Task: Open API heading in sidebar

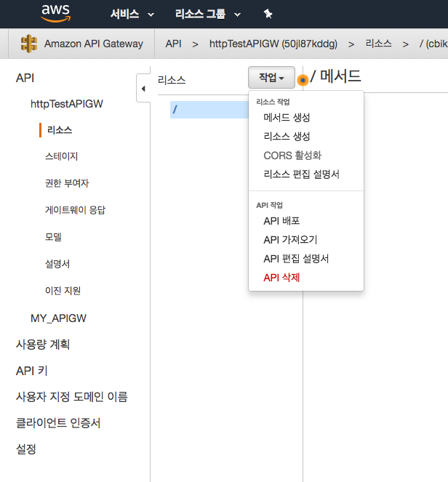Action: pos(25,78)
